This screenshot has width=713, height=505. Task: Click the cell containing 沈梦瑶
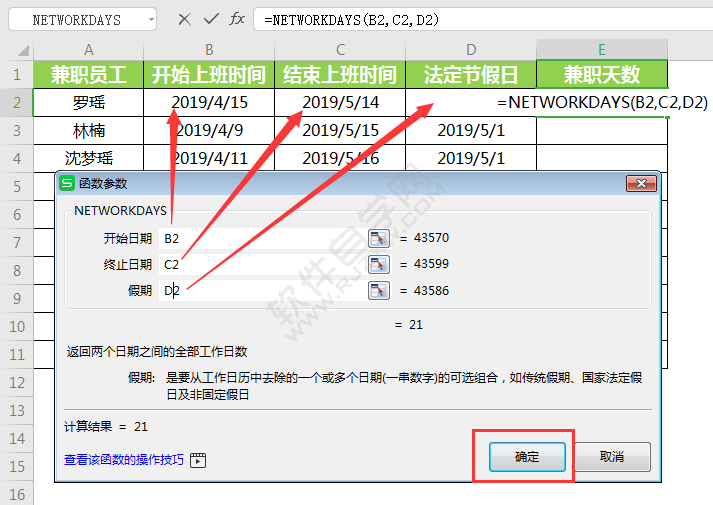point(89,158)
